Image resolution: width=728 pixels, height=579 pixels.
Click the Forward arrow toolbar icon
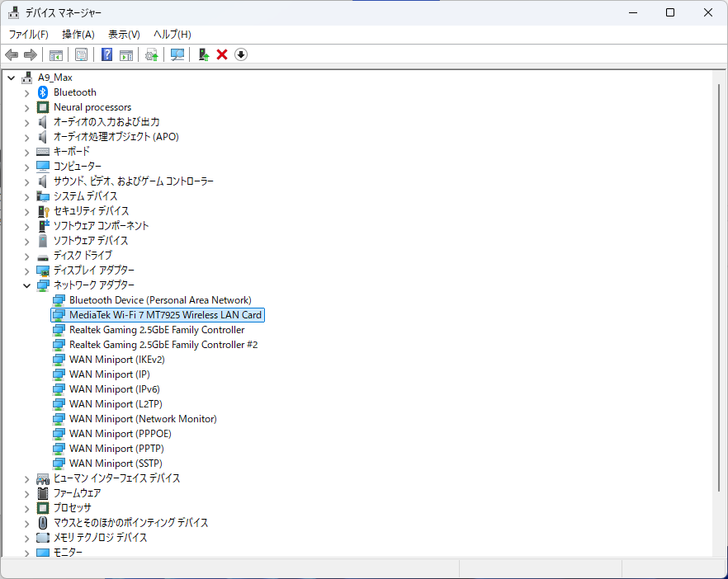[x=31, y=54]
